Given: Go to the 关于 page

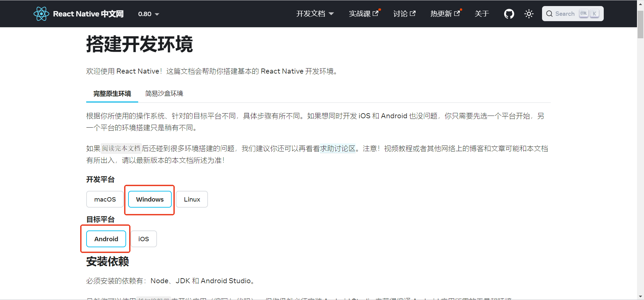Looking at the screenshot, I should [482, 14].
